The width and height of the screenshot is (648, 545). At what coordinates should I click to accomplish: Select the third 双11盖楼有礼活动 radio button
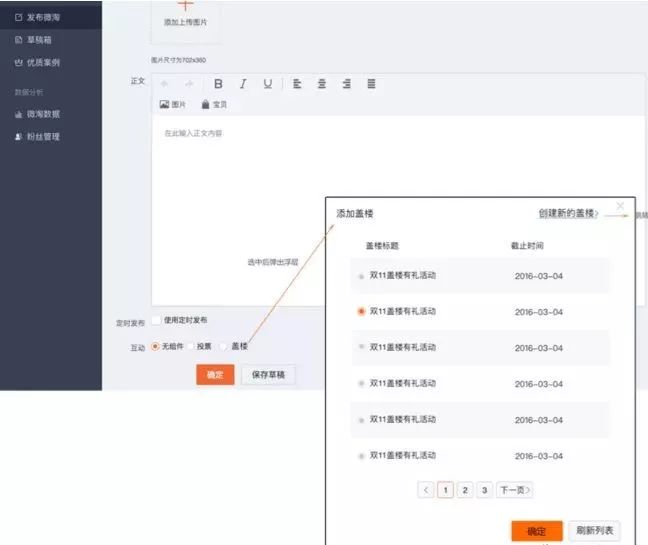click(361, 347)
